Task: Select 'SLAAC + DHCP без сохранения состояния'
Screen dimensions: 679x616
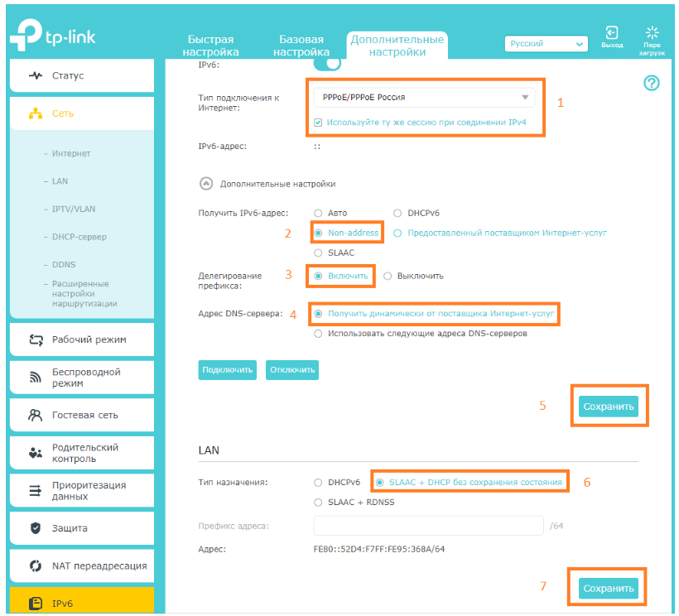Action: click(x=380, y=482)
